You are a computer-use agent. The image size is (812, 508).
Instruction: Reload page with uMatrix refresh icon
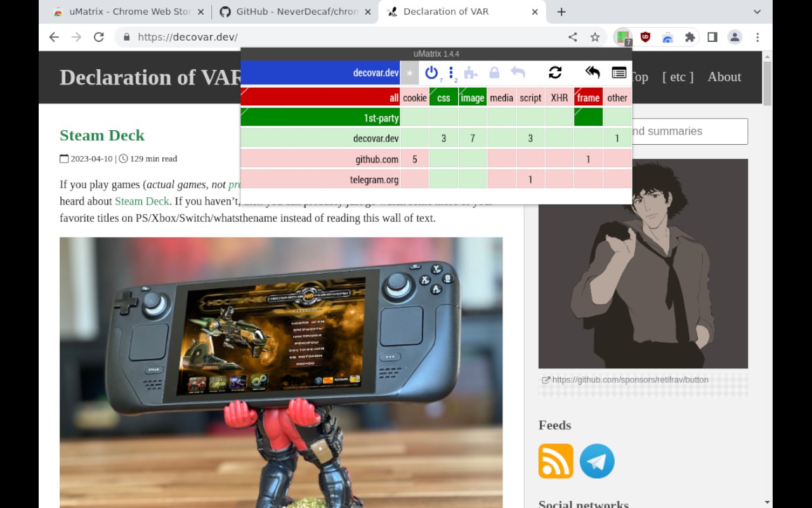coord(555,72)
